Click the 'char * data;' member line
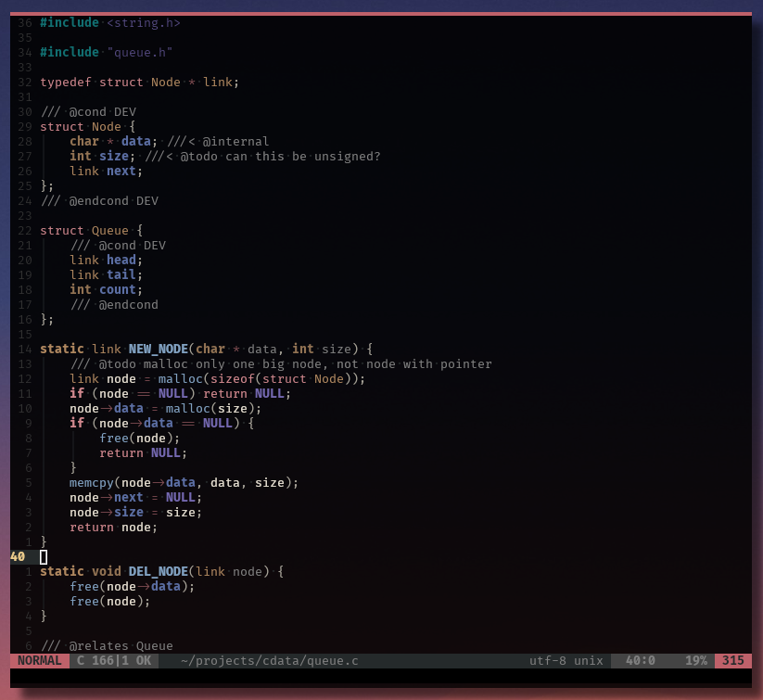Screen dimensions: 763x700 (x=113, y=142)
